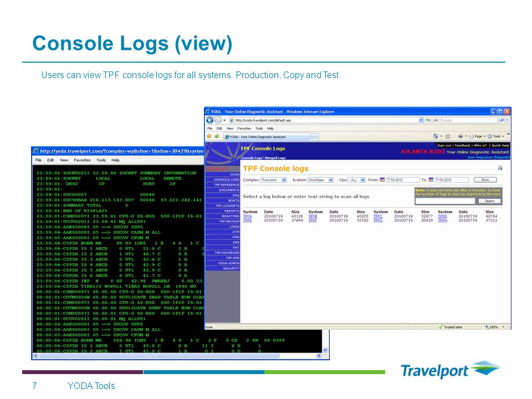Click the Quick Help link

[500, 145]
